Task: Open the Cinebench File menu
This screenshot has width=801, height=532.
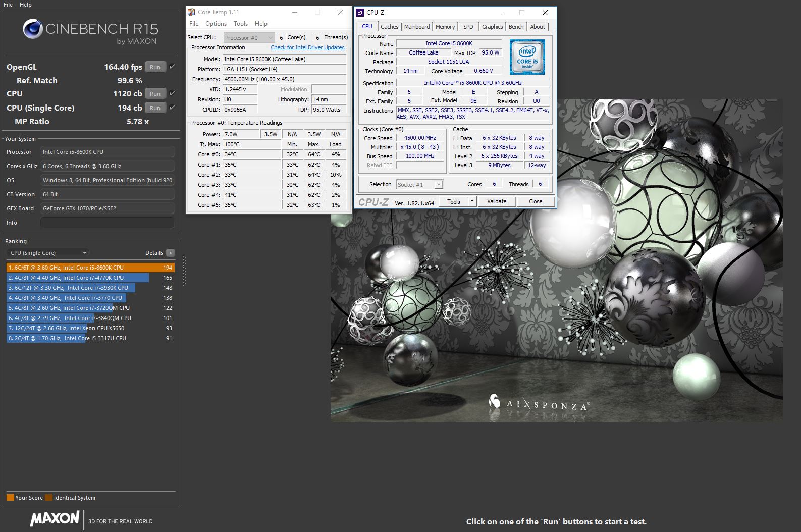Action: 8,5
